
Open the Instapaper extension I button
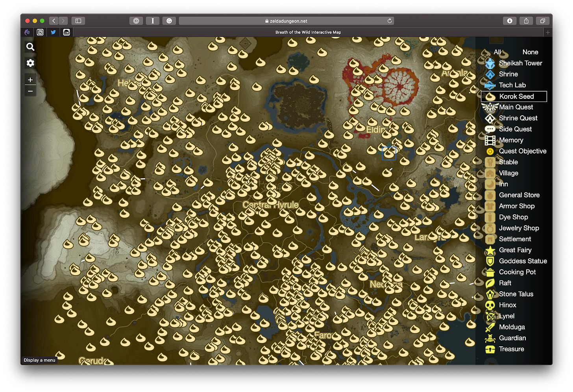coord(153,21)
